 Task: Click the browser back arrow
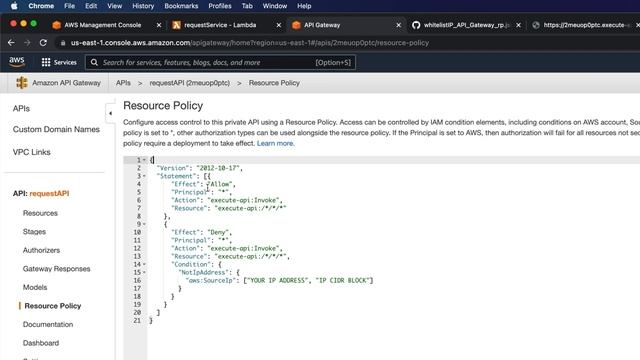pyautogui.click(x=11, y=43)
